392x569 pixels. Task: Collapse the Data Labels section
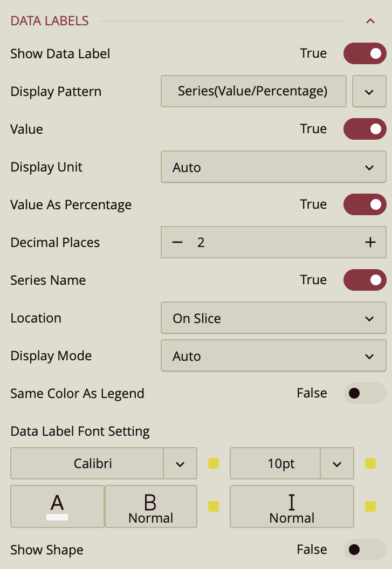tap(370, 22)
